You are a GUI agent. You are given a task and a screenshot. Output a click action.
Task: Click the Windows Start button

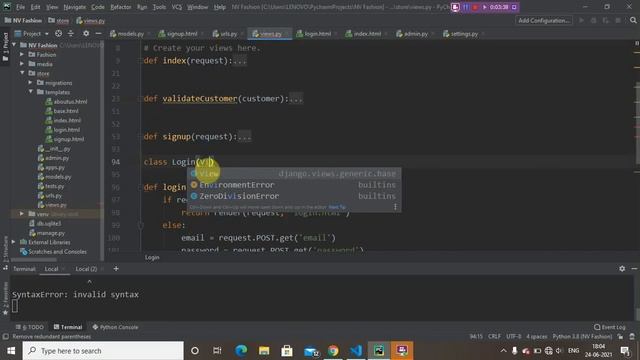(11, 351)
